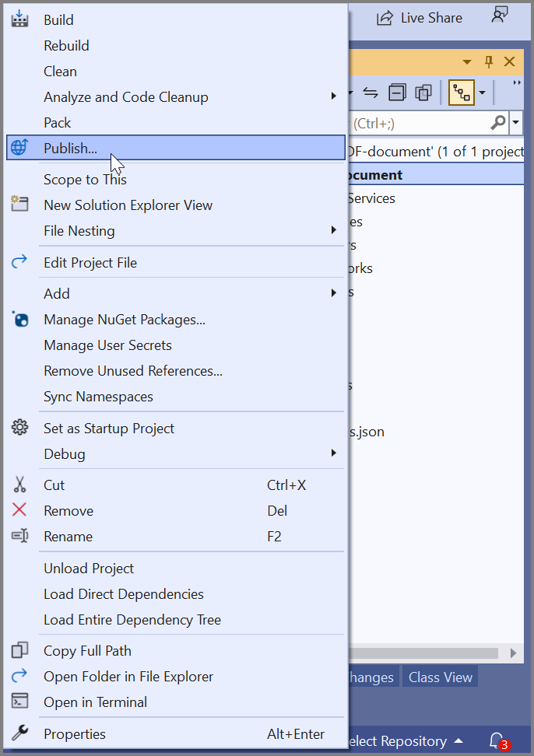Click the Publish globe icon
This screenshot has height=756, width=534.
coord(19,148)
